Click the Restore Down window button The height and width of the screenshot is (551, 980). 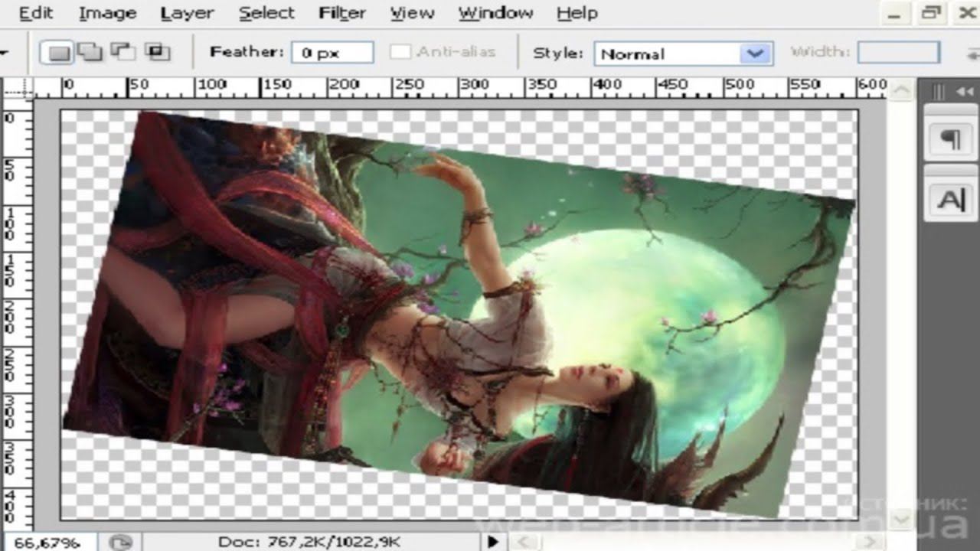point(930,11)
